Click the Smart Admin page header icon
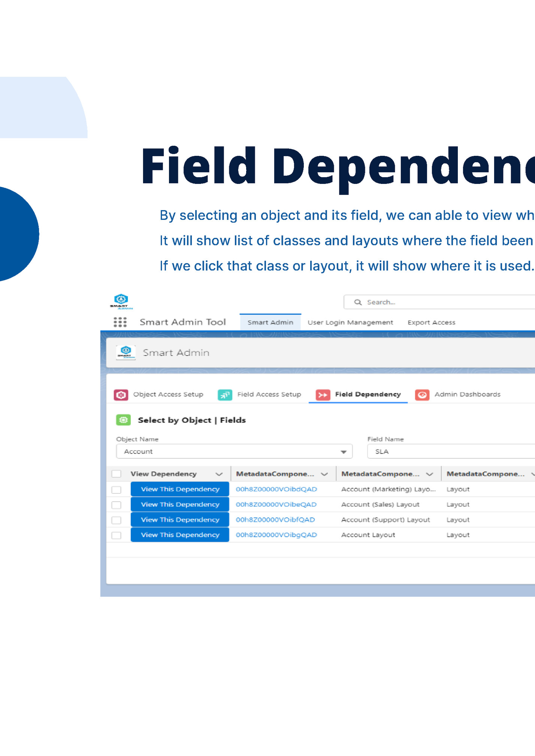This screenshot has width=535, height=756. tap(126, 353)
